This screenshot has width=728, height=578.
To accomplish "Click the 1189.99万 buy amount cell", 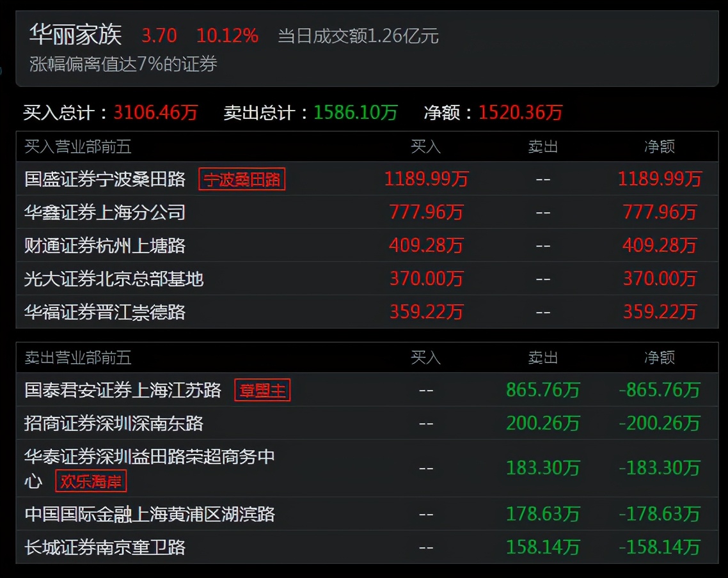I will click(426, 179).
